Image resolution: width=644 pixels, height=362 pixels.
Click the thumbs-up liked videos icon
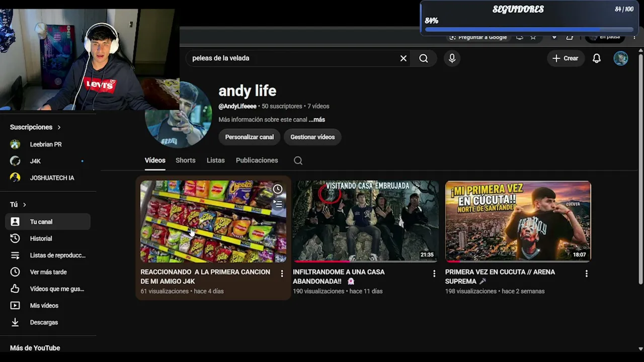15,289
